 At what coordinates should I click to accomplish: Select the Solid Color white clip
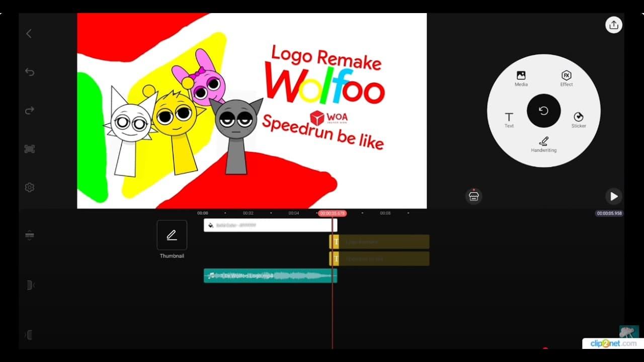[270, 225]
